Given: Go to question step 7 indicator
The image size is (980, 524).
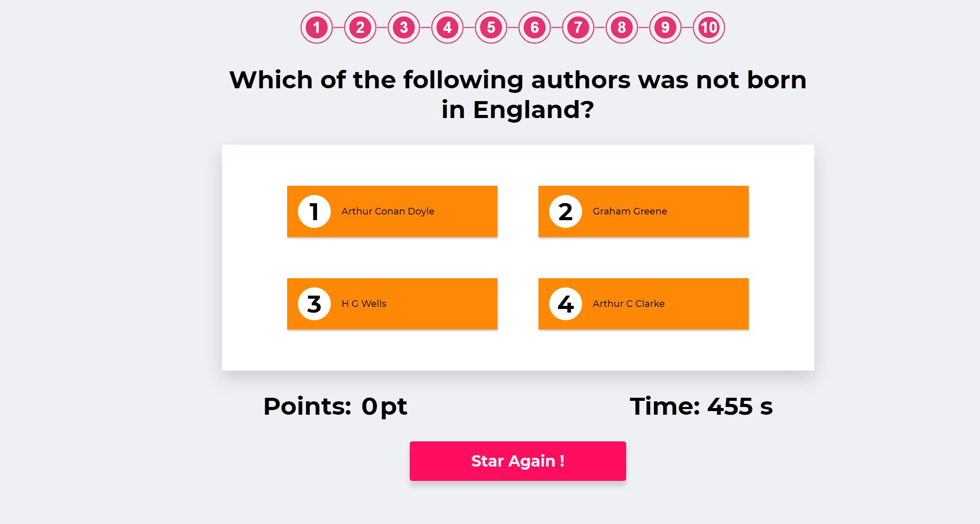Looking at the screenshot, I should (x=578, y=27).
